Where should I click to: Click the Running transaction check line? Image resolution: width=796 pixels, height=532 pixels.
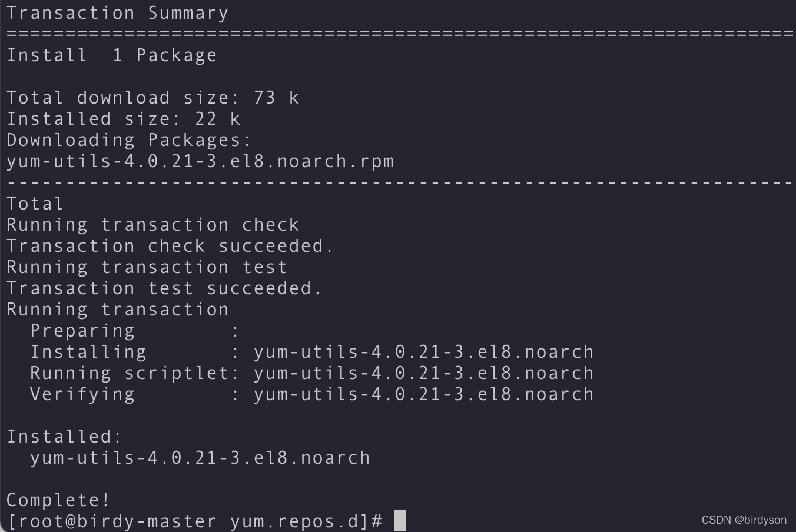[x=153, y=225]
